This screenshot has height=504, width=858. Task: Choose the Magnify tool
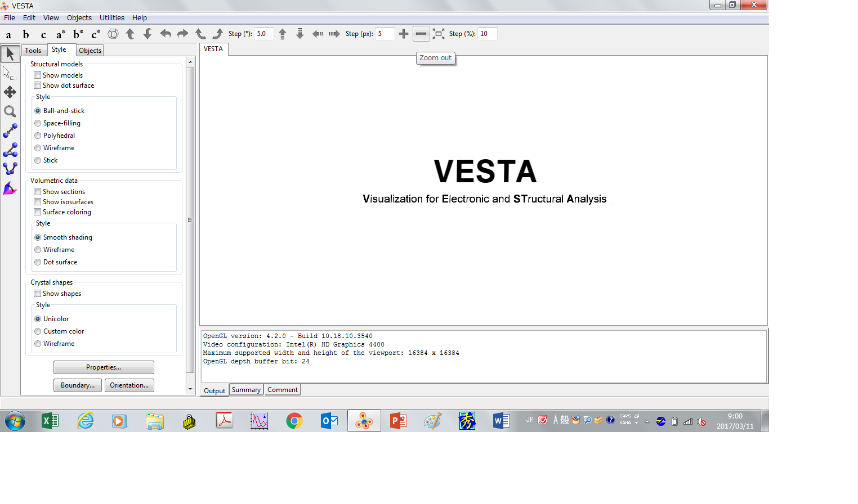pos(10,111)
